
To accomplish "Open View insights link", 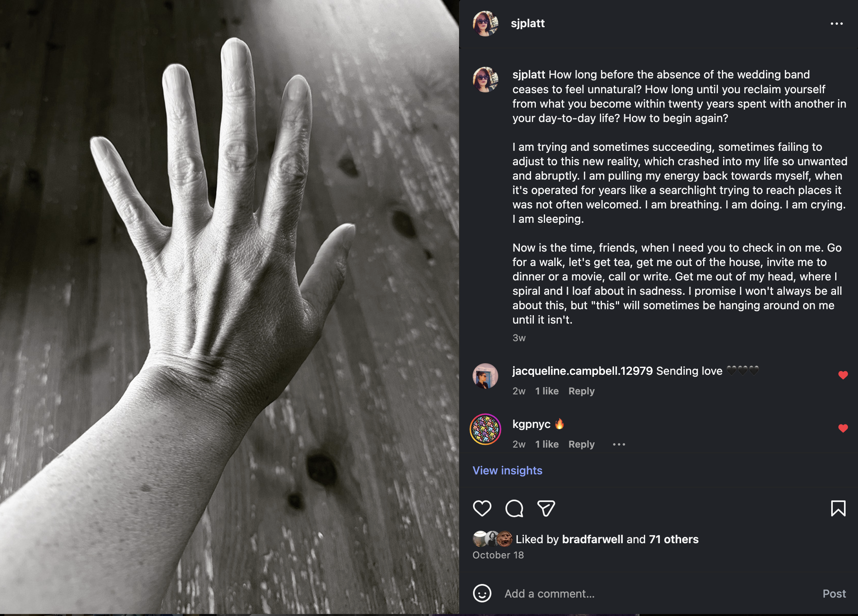I will pyautogui.click(x=507, y=470).
